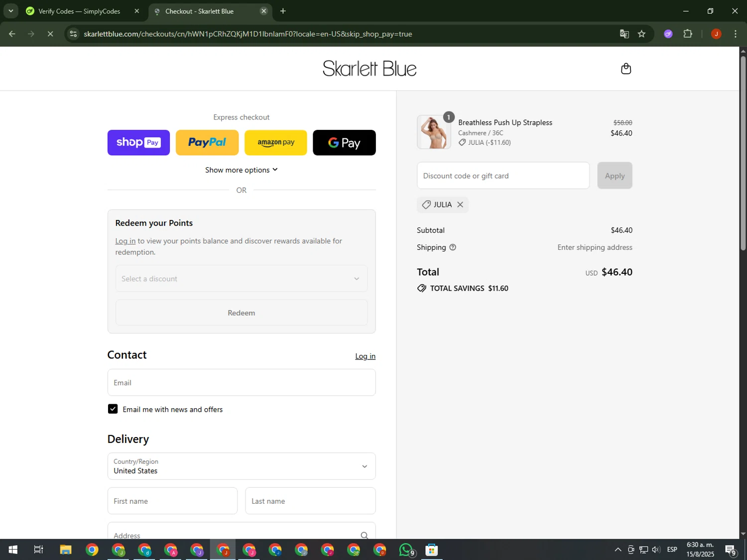Switch to the Verify Codes — SimplyCodes tab

click(x=80, y=11)
